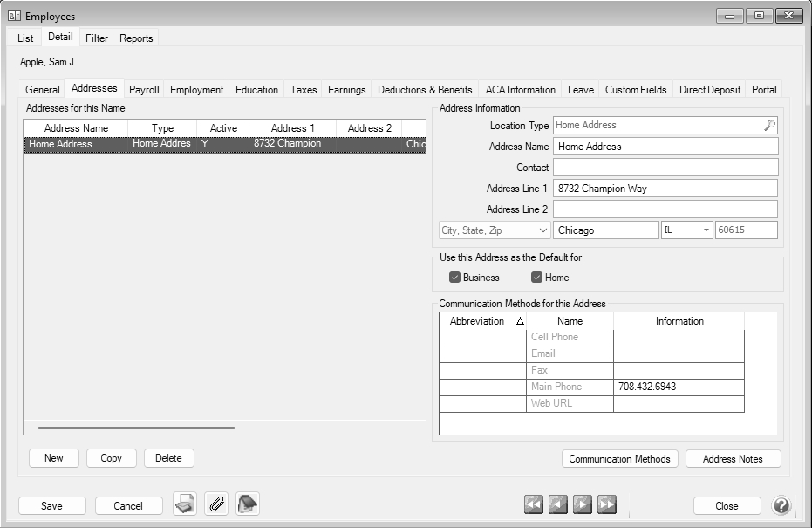
Task: Open attachments with the paperclip icon
Action: pyautogui.click(x=216, y=504)
